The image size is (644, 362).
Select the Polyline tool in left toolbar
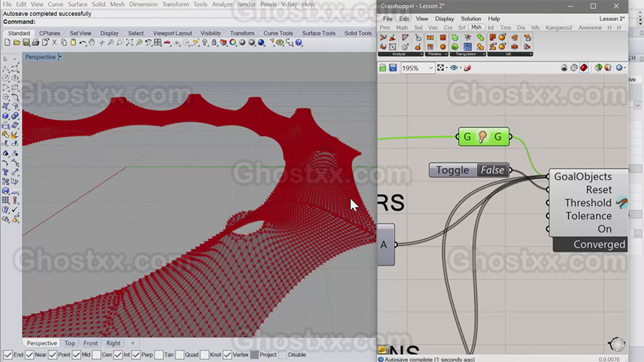(x=6, y=69)
